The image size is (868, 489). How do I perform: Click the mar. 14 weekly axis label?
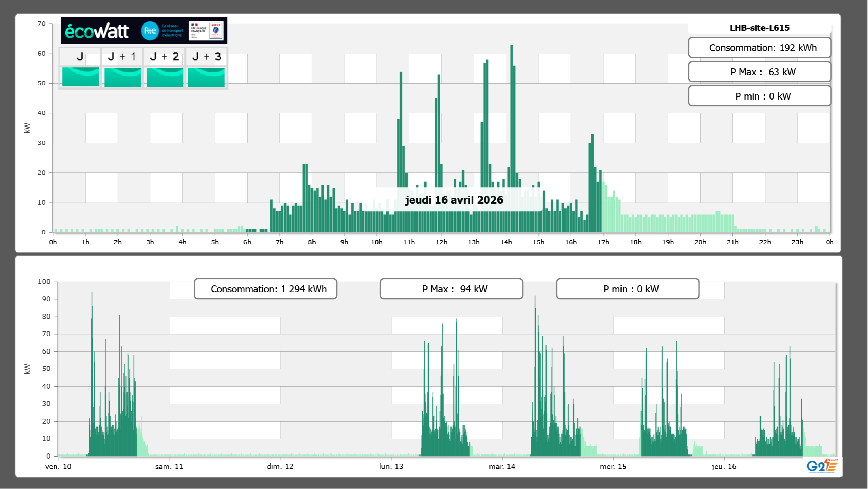point(502,467)
